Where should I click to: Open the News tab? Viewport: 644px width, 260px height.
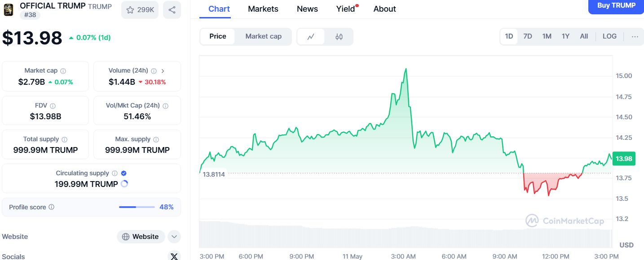point(307,9)
